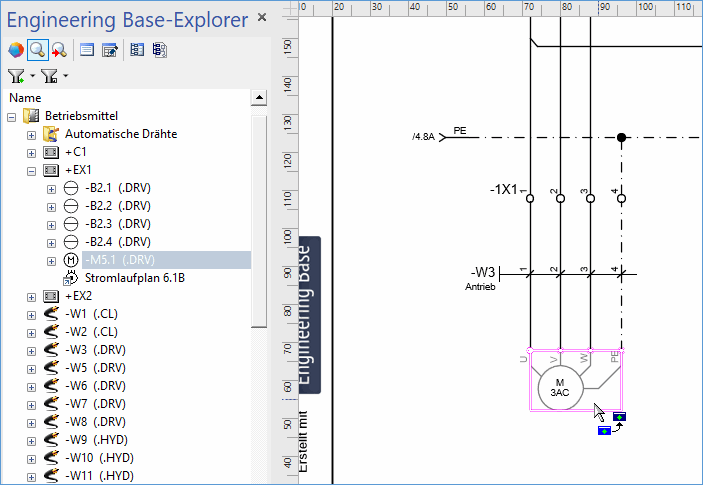Viewport: 703px width, 485px height.
Task: Click the properties window with pencil icon
Action: click(x=110, y=50)
